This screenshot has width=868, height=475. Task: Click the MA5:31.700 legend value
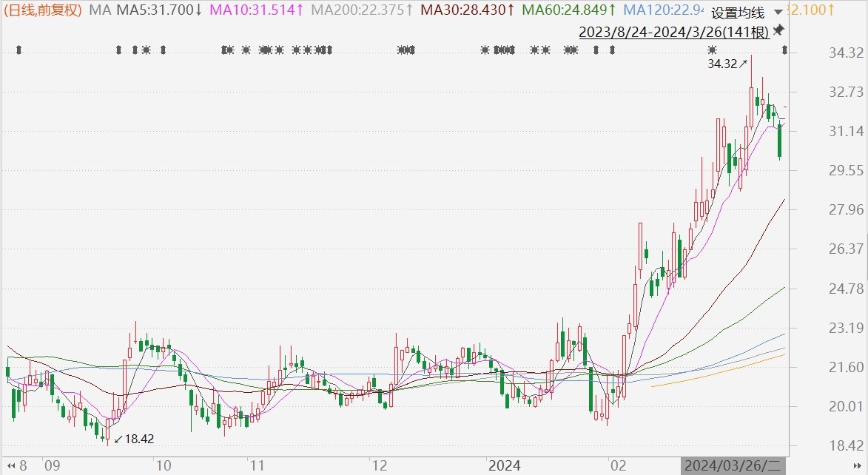159,10
